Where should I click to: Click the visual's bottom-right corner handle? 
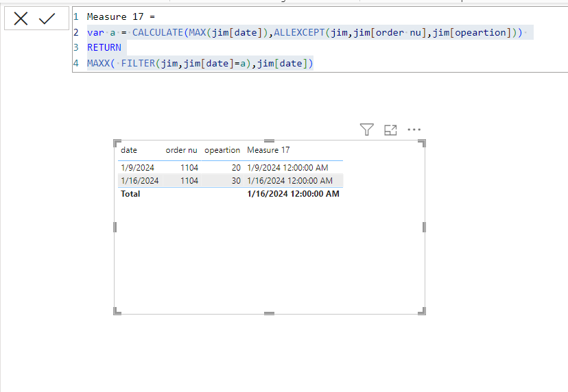point(422,311)
